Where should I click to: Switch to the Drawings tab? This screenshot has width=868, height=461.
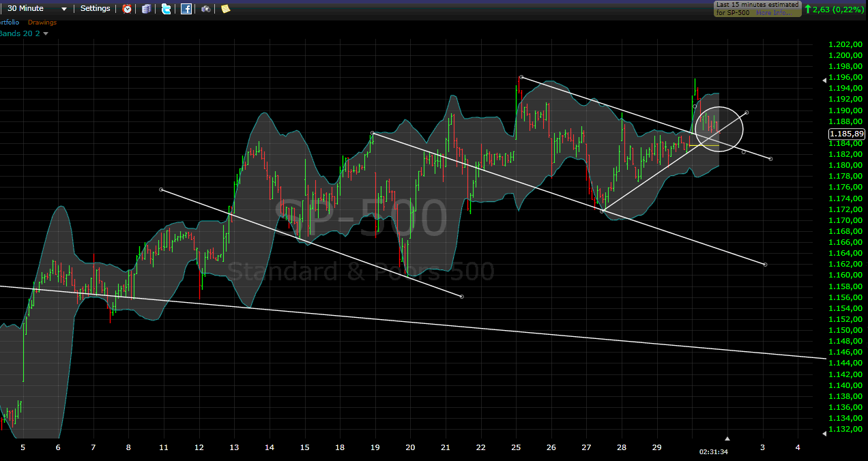click(42, 23)
